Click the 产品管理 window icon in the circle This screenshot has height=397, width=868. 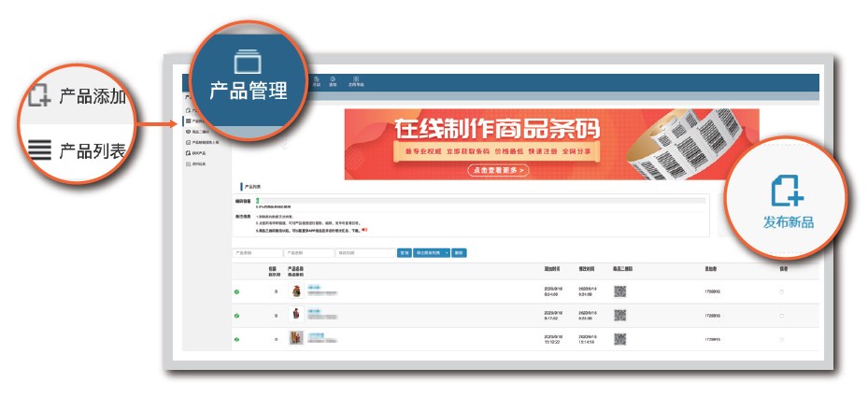pyautogui.click(x=248, y=63)
